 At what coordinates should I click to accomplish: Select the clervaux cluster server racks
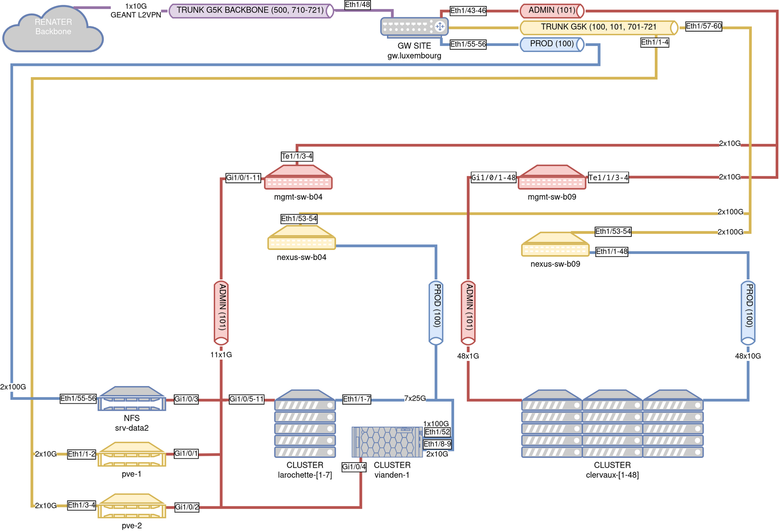612,424
